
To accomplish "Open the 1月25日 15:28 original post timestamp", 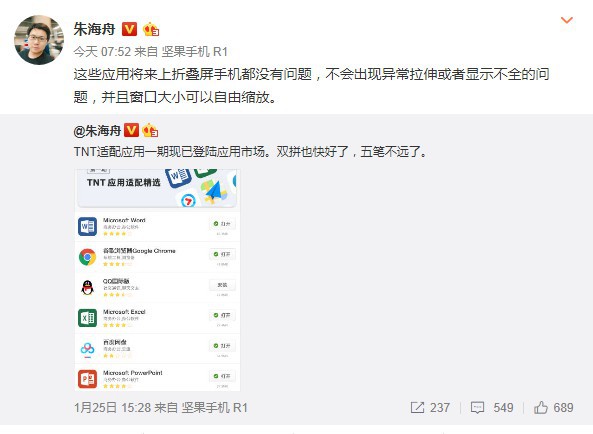I will point(112,408).
